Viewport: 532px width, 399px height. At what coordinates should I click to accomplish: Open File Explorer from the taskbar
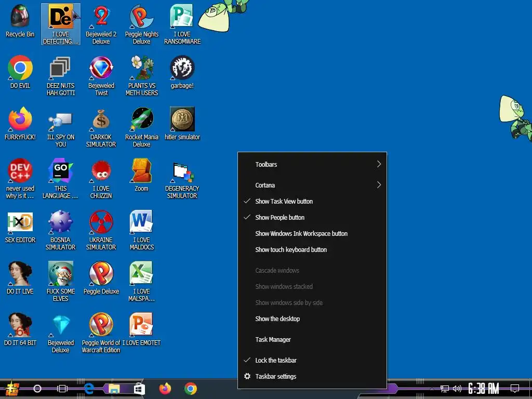click(x=114, y=389)
